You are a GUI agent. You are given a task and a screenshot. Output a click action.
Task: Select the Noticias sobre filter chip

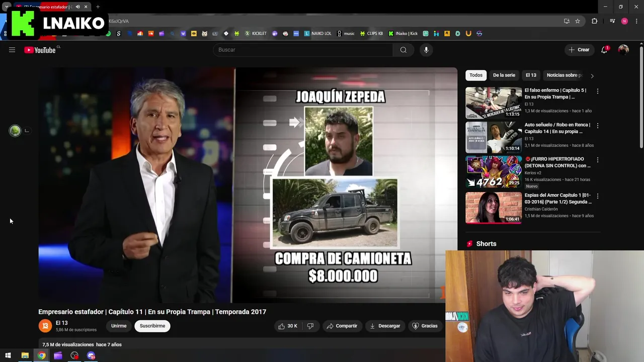tap(564, 75)
